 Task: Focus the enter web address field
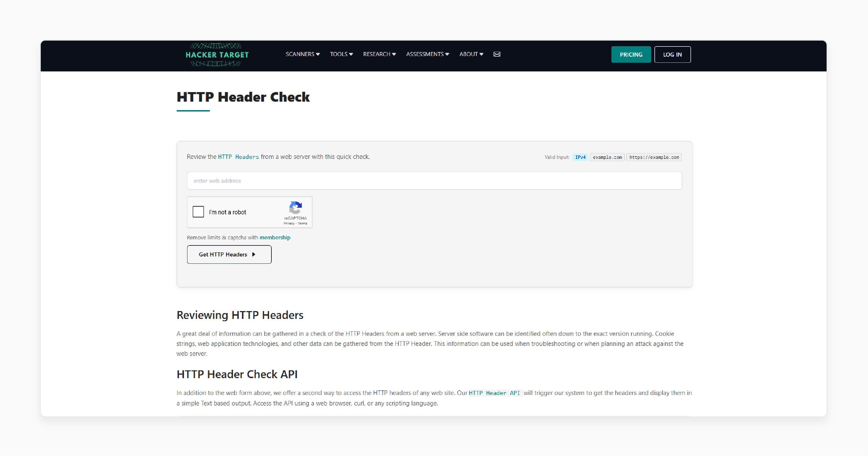[x=434, y=181]
